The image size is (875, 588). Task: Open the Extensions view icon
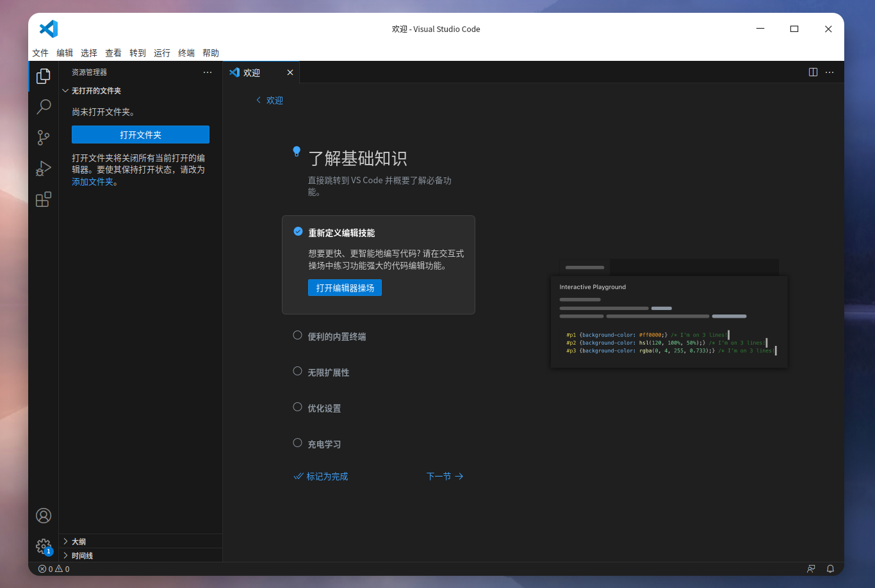point(44,200)
